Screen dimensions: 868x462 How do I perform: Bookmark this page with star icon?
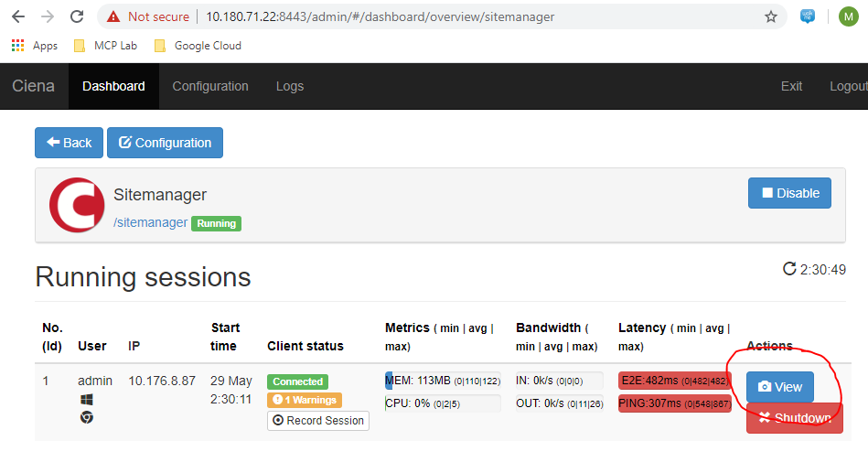tap(770, 16)
